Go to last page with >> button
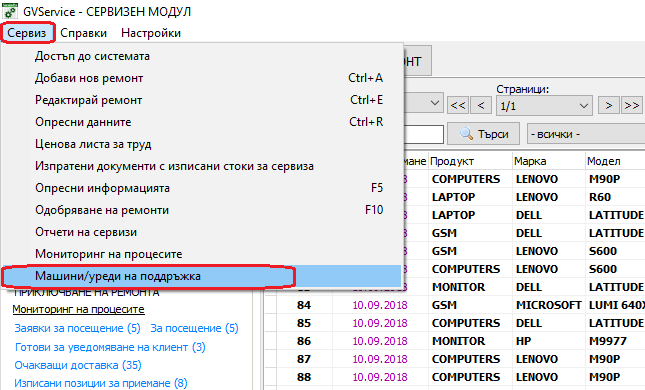 coord(632,106)
